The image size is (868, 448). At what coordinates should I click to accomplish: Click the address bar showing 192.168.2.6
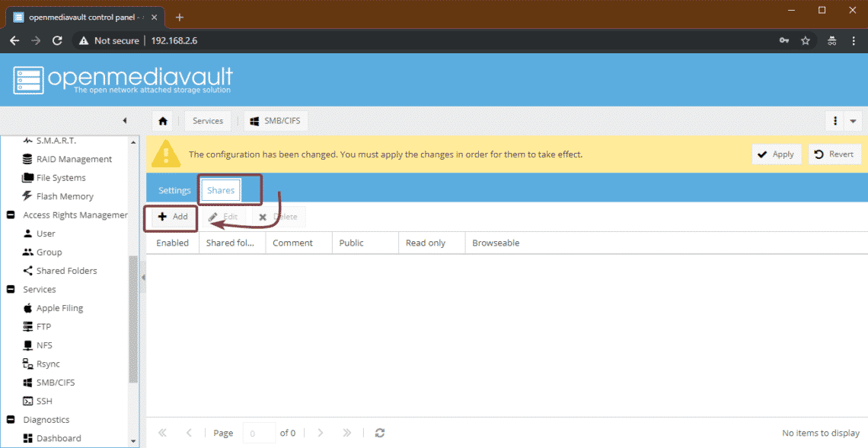coord(174,40)
